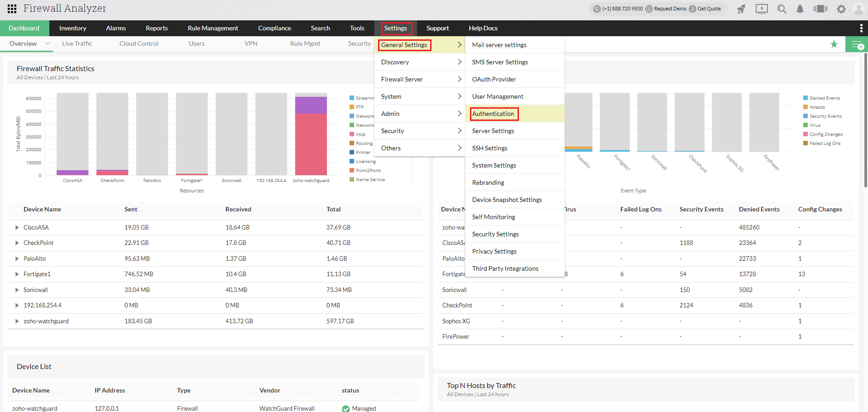Open the presentation video icon
Image resolution: width=868 pixels, height=412 pixels.
click(x=762, y=9)
